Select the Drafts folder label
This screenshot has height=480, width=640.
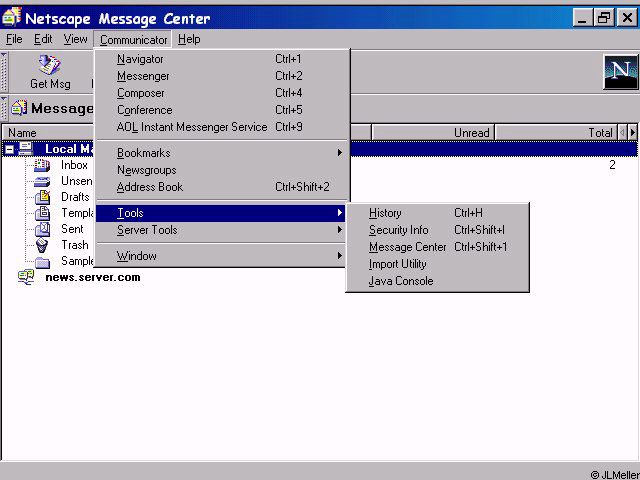(x=75, y=197)
